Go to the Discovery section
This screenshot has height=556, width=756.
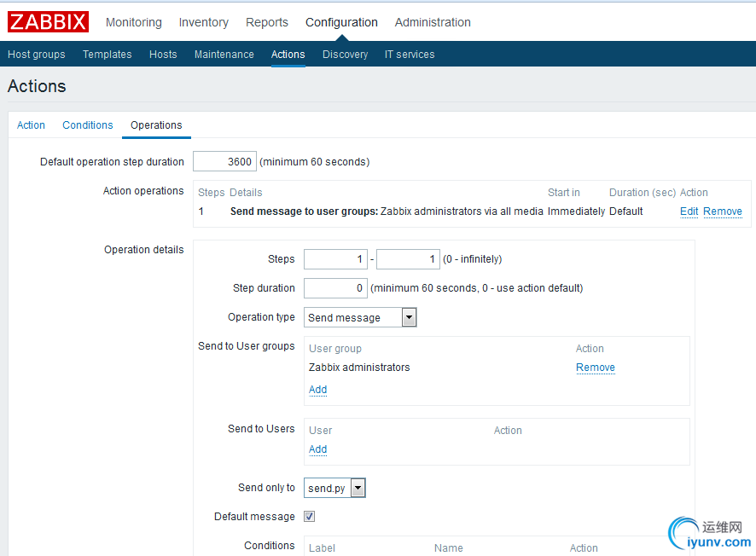coord(345,55)
